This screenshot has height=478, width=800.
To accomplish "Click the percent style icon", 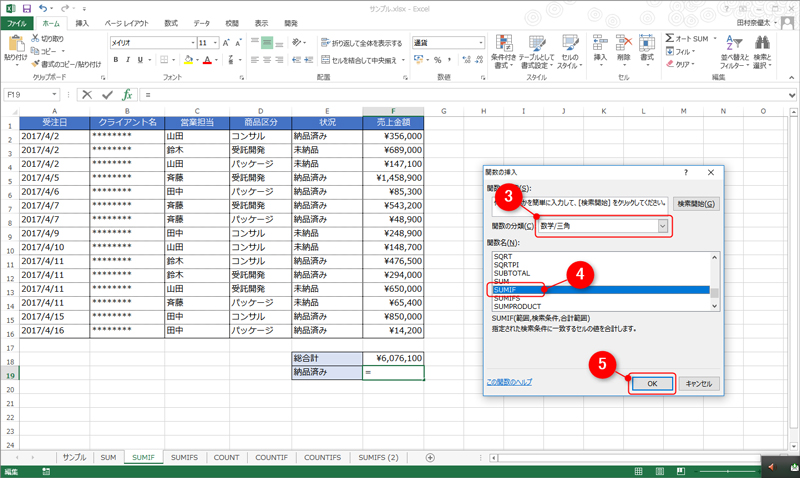I will click(x=437, y=60).
